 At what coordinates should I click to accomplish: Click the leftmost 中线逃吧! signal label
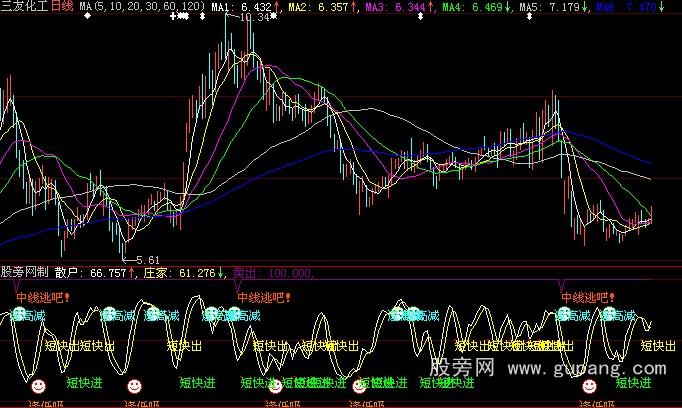coord(43,298)
